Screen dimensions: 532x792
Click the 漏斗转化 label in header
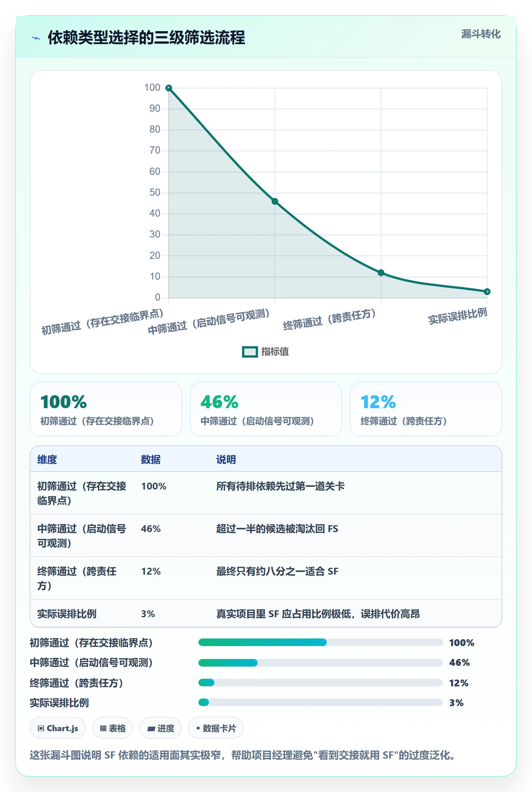(x=481, y=34)
